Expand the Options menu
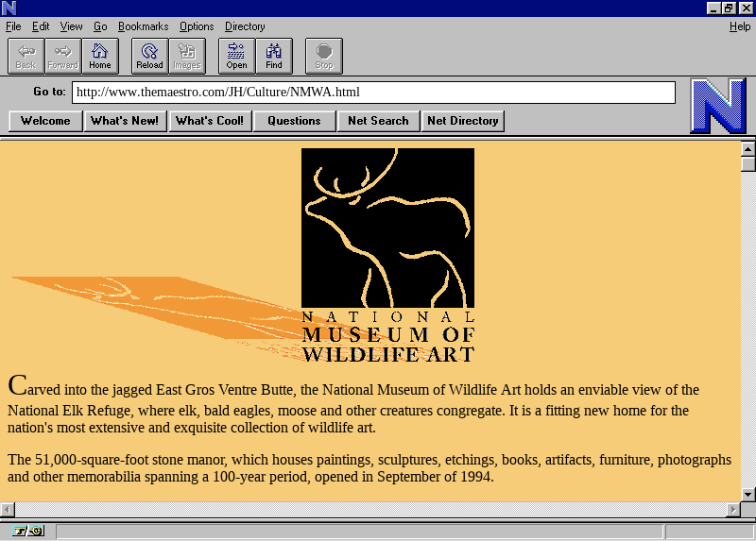 tap(197, 26)
